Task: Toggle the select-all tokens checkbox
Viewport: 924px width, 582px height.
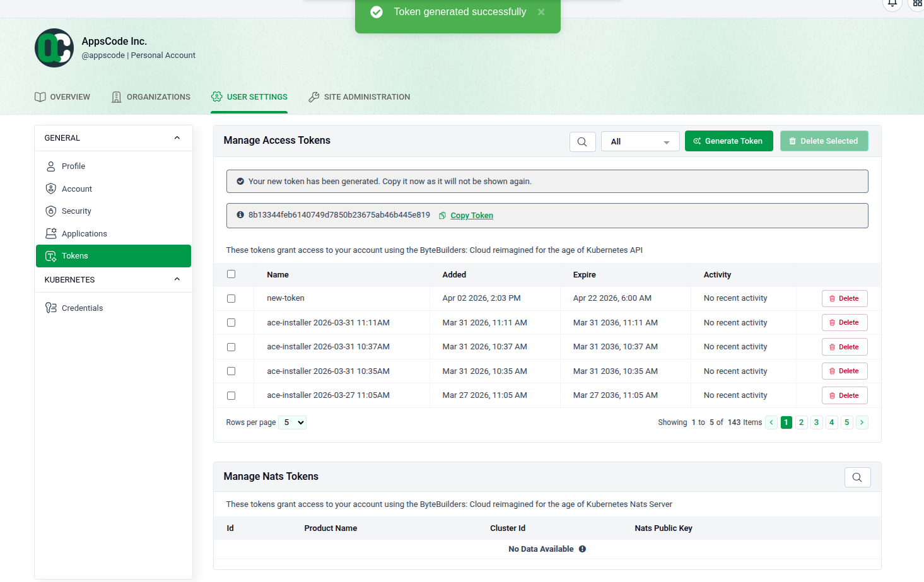Action: [231, 274]
